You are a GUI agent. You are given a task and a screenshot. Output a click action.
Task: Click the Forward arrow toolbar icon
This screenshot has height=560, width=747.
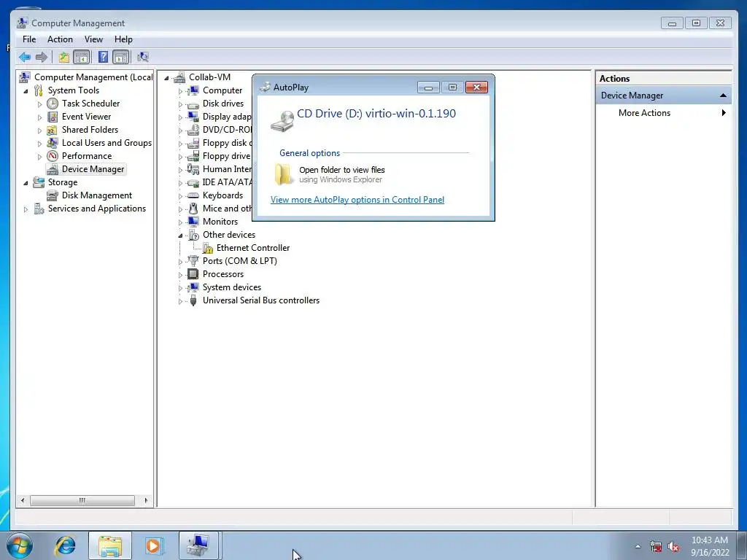coord(42,58)
